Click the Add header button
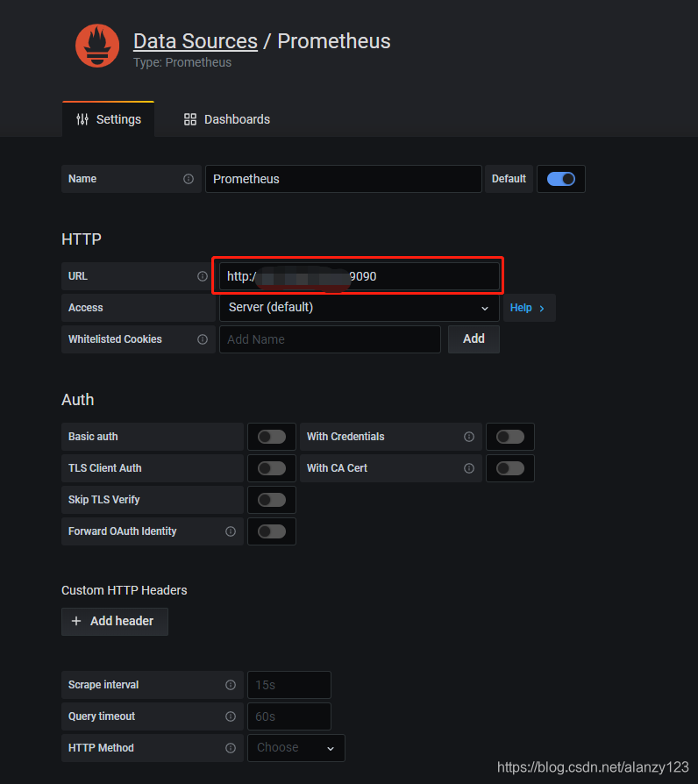698x784 pixels. [x=115, y=621]
